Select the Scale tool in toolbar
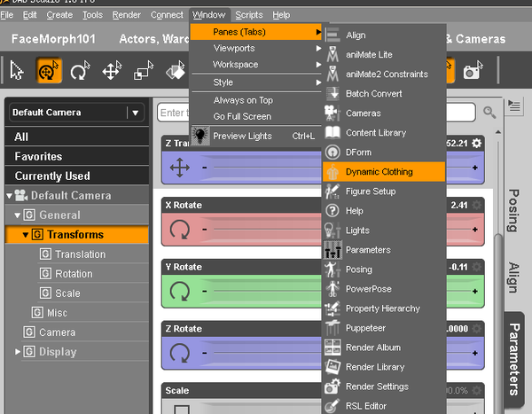 click(144, 71)
